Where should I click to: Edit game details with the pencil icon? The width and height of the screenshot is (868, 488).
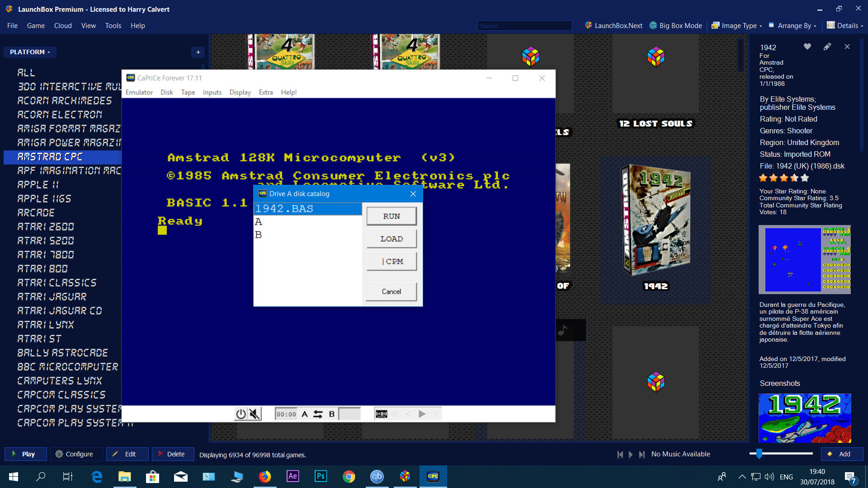pyautogui.click(x=827, y=47)
